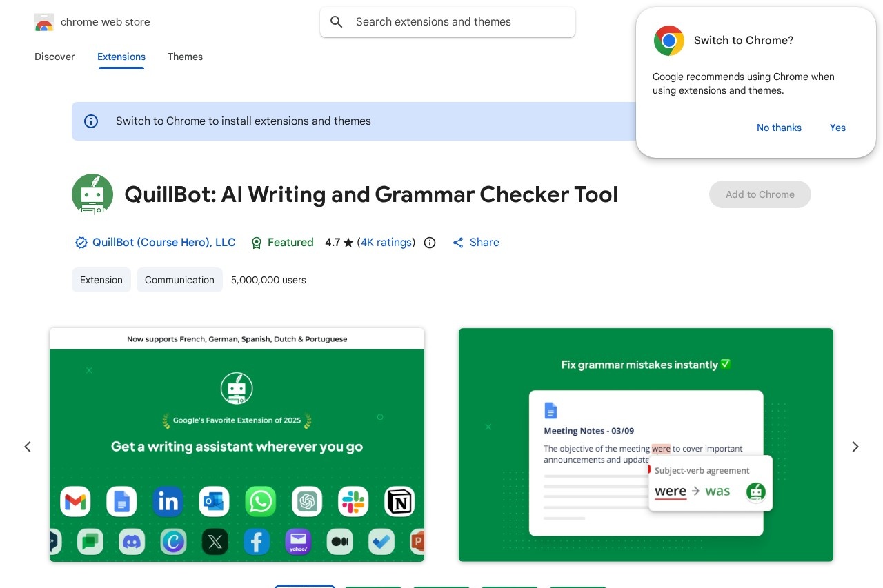
Task: Open the 4K ratings link
Action: [x=386, y=243]
